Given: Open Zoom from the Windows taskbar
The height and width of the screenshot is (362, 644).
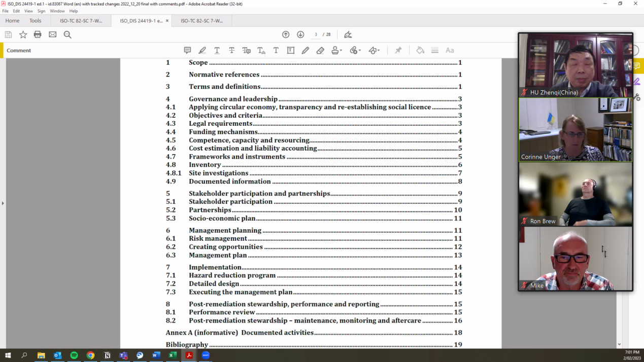Looking at the screenshot, I should (206, 355).
